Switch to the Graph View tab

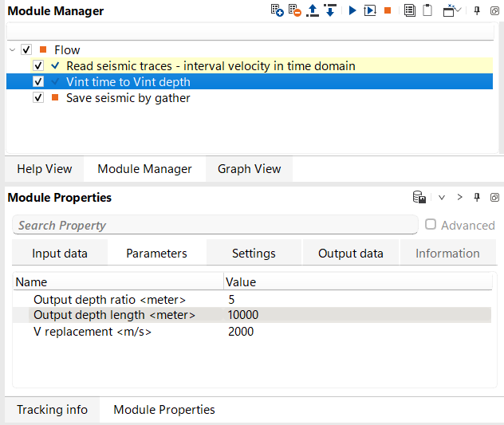(249, 169)
